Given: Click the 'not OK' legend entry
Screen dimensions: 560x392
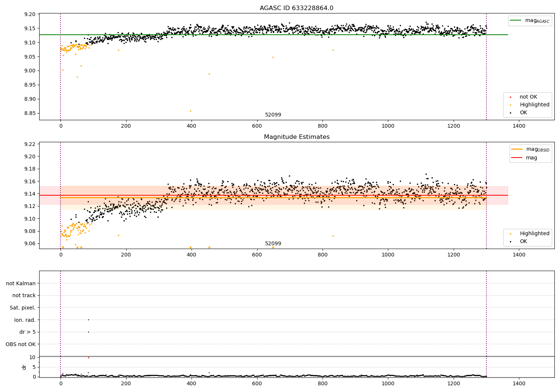Looking at the screenshot, I should [528, 97].
